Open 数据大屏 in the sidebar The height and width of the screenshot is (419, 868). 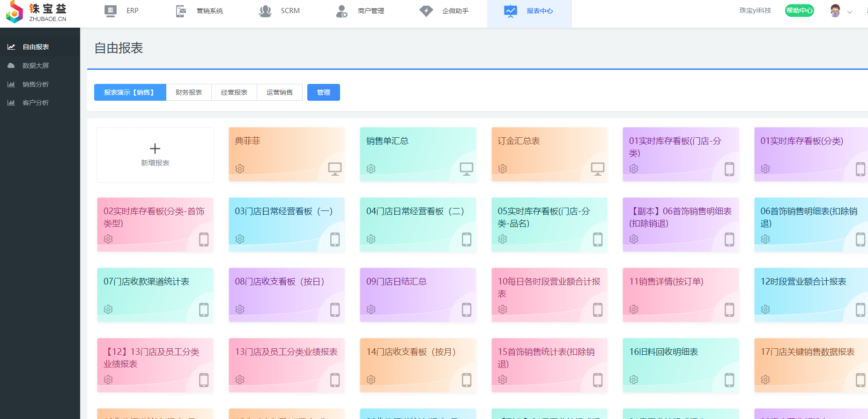[40, 66]
